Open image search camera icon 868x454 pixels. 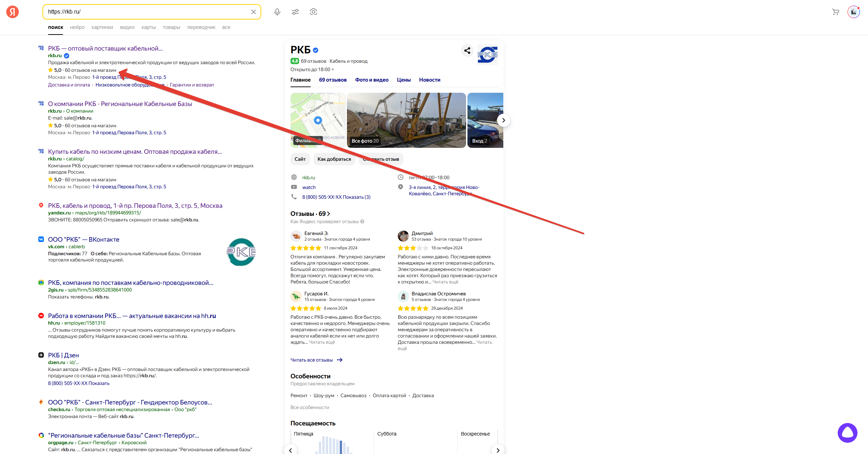313,12
